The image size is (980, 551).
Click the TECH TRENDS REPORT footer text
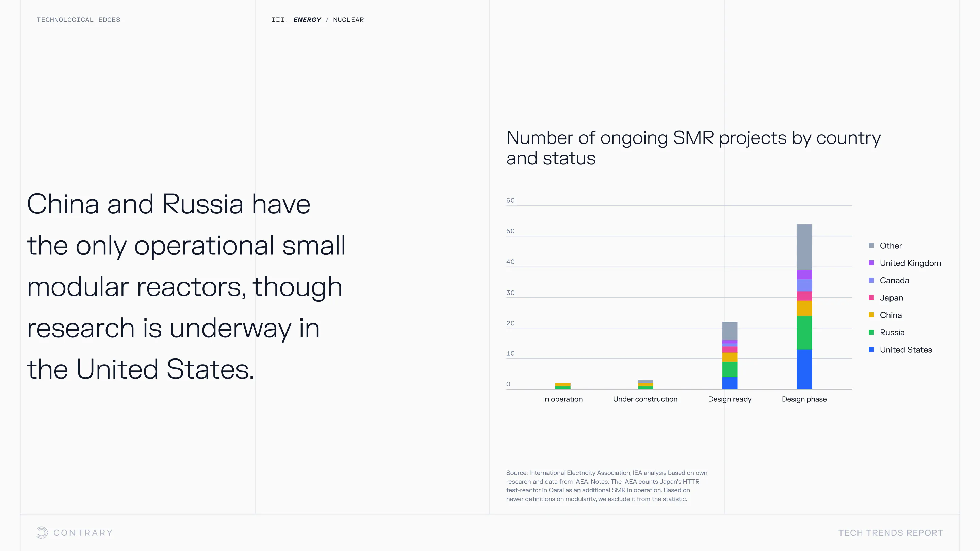pyautogui.click(x=891, y=533)
